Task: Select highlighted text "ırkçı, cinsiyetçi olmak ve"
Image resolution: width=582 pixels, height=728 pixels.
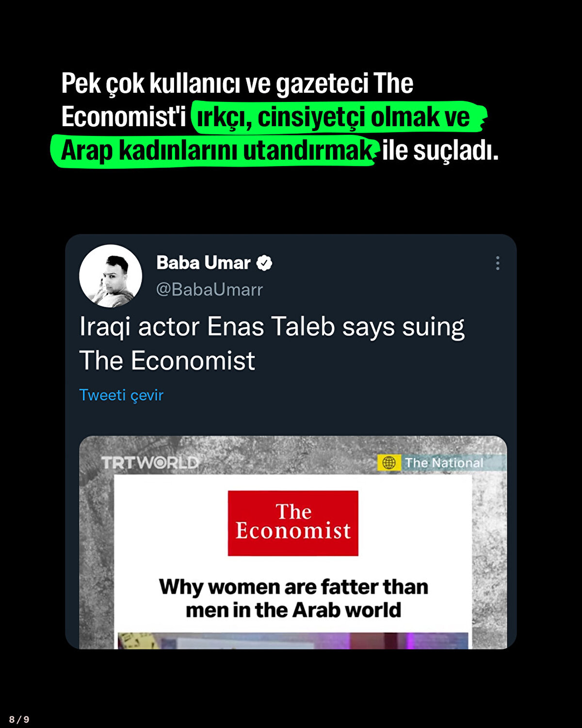Action: pos(334,117)
